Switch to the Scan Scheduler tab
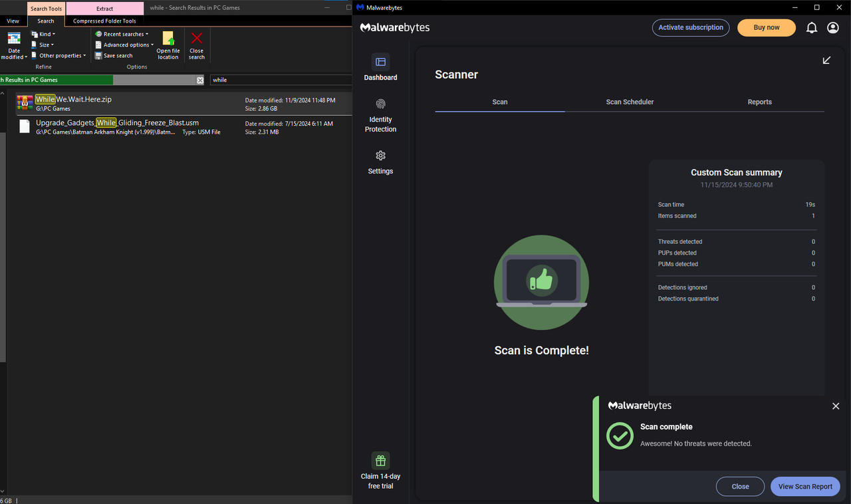The height and width of the screenshot is (504, 851). point(630,102)
